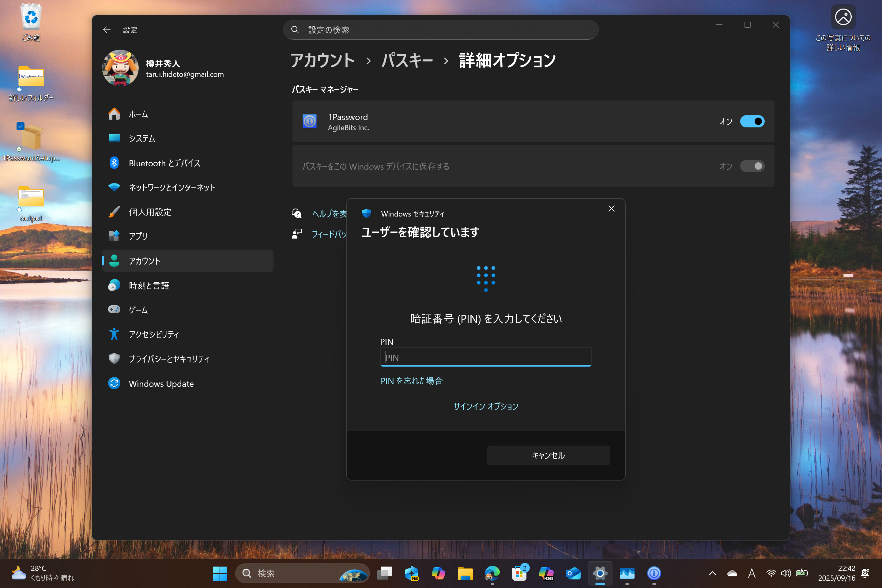Open アクセシビリティ settings from the sidebar
This screenshot has width=882, height=588.
pyautogui.click(x=154, y=334)
